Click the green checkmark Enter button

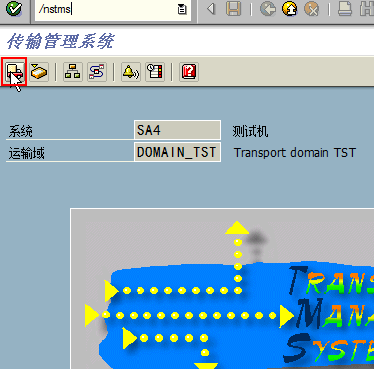(13, 8)
